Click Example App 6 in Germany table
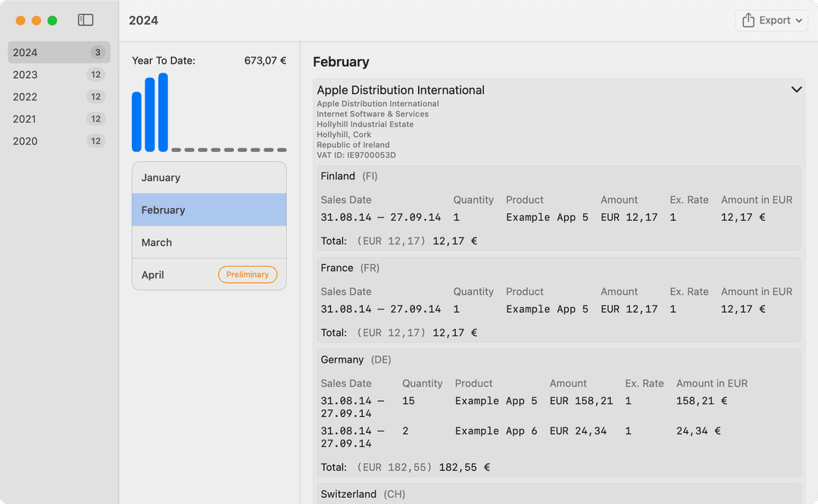The width and height of the screenshot is (818, 504). [496, 431]
